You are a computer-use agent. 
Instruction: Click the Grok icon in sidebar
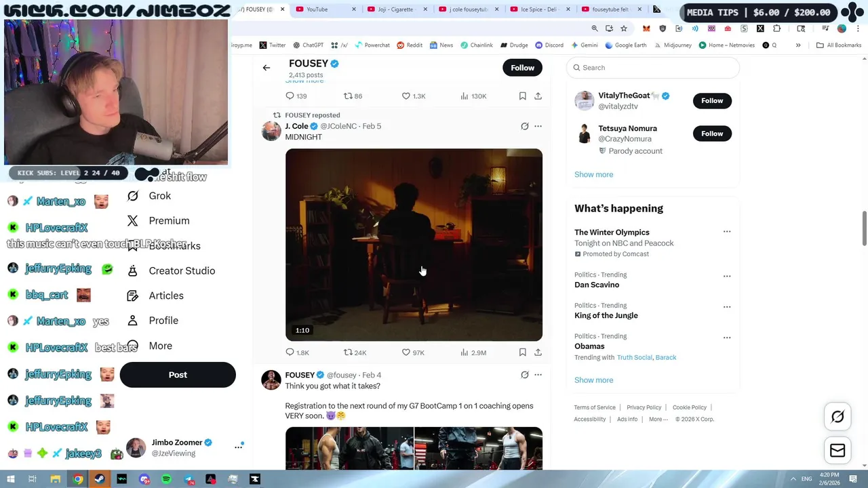pyautogui.click(x=133, y=196)
